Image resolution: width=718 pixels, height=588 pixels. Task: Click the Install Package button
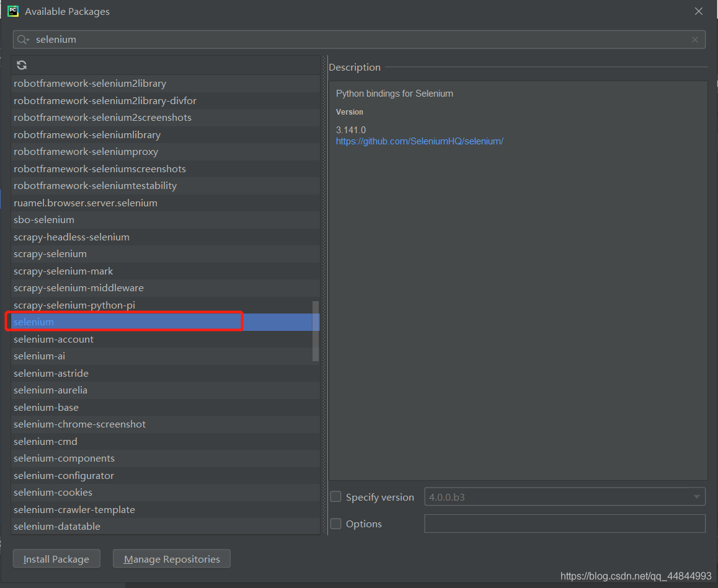[x=56, y=559]
